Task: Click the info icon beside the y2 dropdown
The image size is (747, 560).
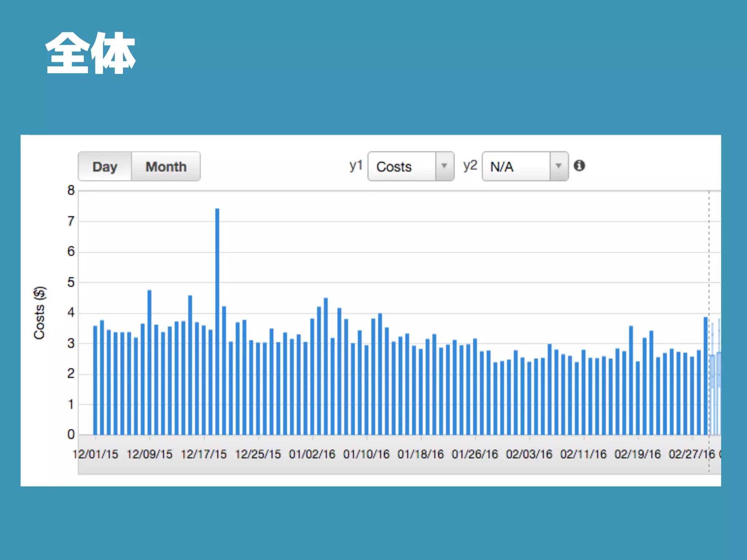Action: [579, 166]
